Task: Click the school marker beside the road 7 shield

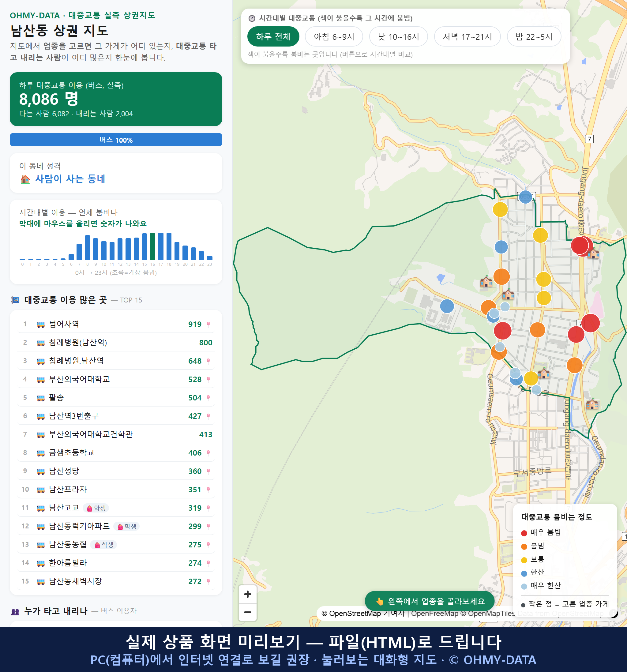Action: (593, 253)
